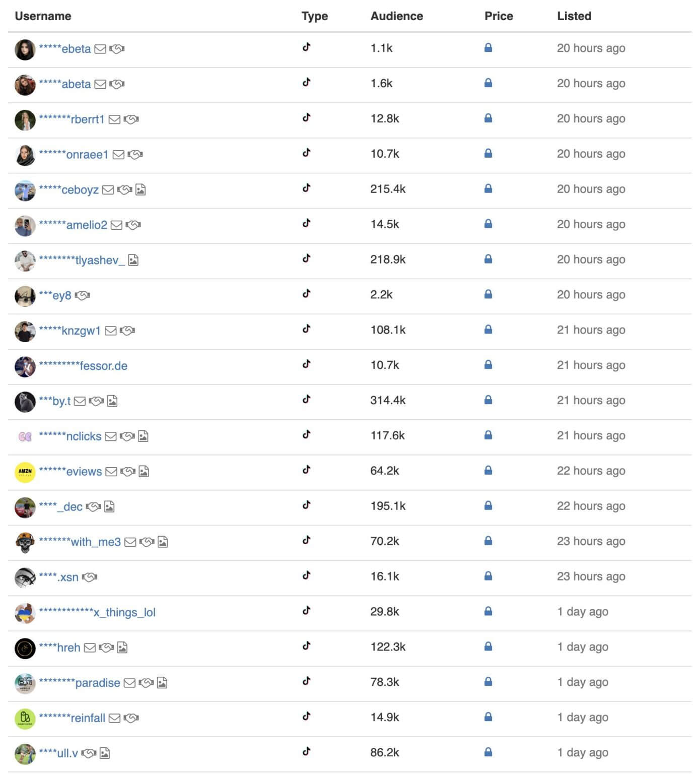Open the *********fessor.de listing link
This screenshot has height=774, width=700.
[83, 366]
